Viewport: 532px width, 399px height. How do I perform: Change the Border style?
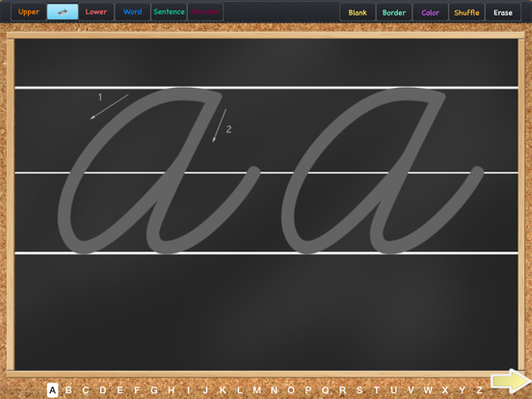pyautogui.click(x=394, y=13)
